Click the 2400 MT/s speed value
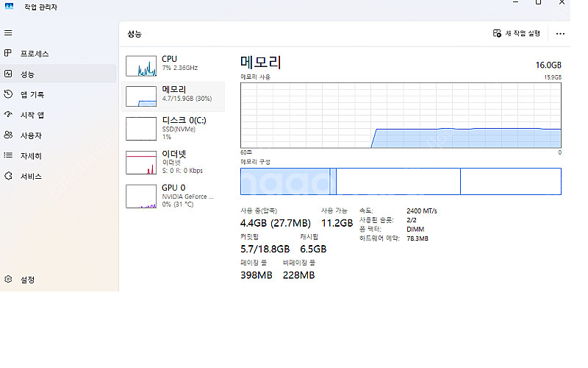The width and height of the screenshot is (588, 368). 421,211
